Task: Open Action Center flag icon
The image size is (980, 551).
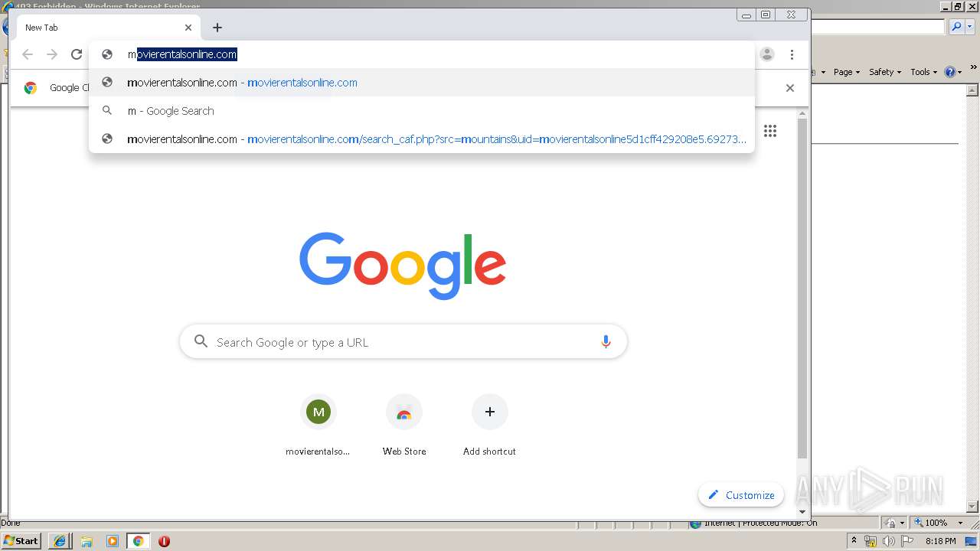Action: coord(907,541)
